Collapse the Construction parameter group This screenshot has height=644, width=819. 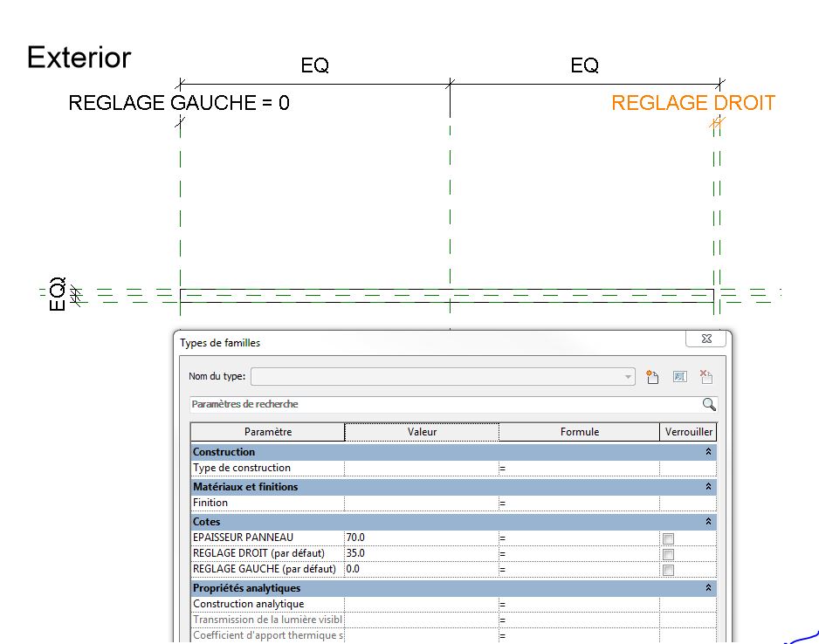(708, 452)
